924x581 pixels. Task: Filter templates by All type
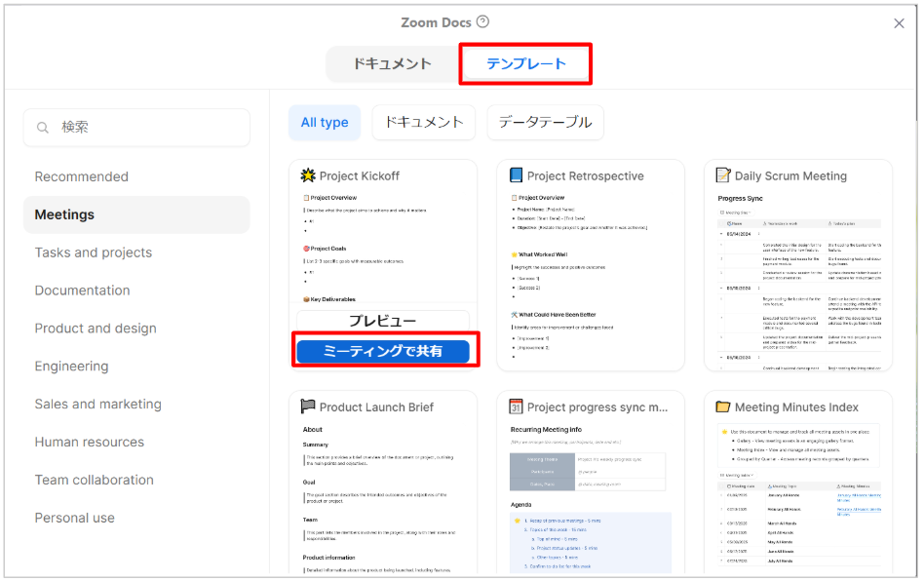point(325,123)
